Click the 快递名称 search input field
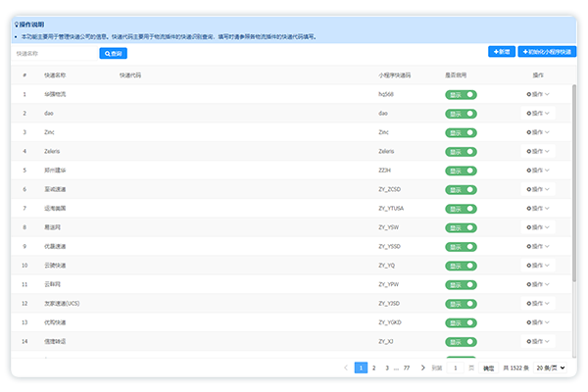This screenshot has width=588, height=392. pyautogui.click(x=55, y=53)
